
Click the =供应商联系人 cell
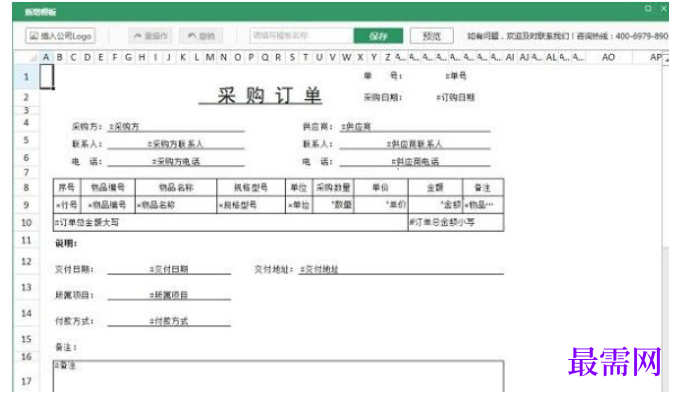click(415, 144)
